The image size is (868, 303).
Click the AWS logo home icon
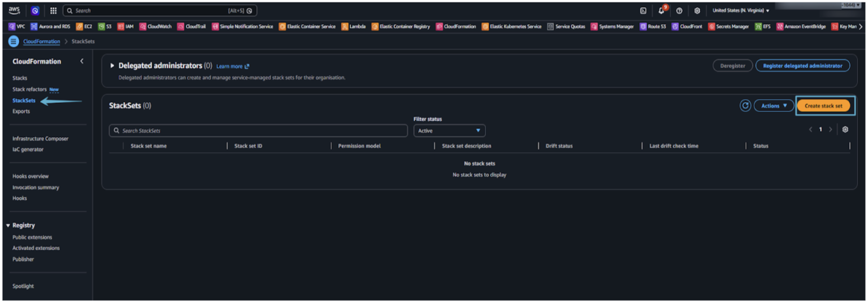click(14, 10)
